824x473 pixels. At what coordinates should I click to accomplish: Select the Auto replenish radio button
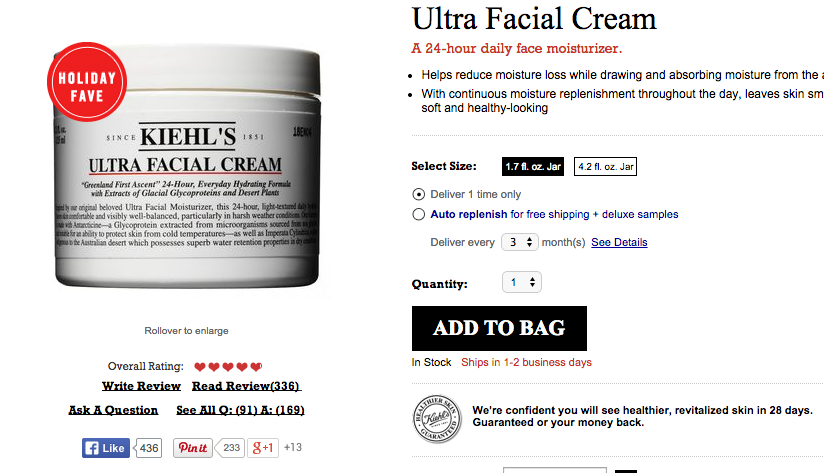pyautogui.click(x=418, y=214)
